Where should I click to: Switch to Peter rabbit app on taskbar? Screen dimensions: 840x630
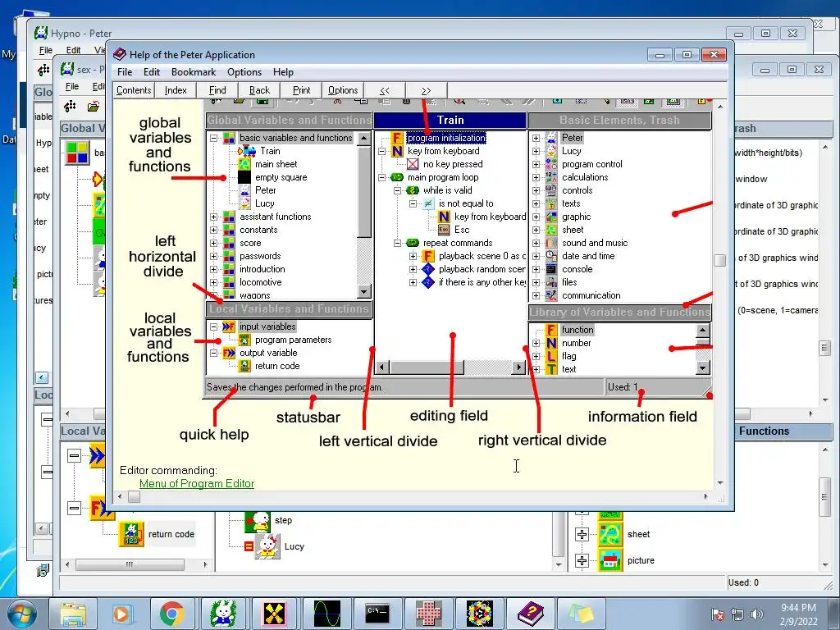coord(223,614)
